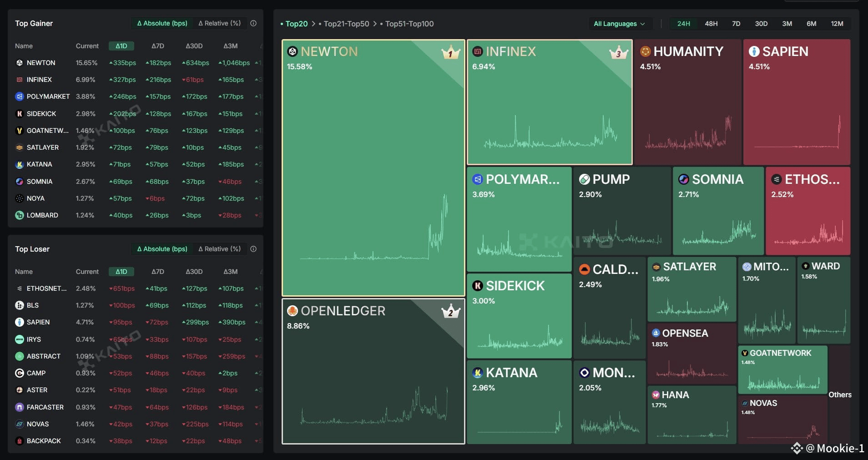Click the MITO treemap tile
The height and width of the screenshot is (460, 868).
point(767,300)
